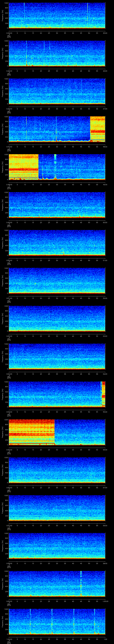
Task: Click the spectrogram panel starting at 0:53:00
Action: click(57, 356)
